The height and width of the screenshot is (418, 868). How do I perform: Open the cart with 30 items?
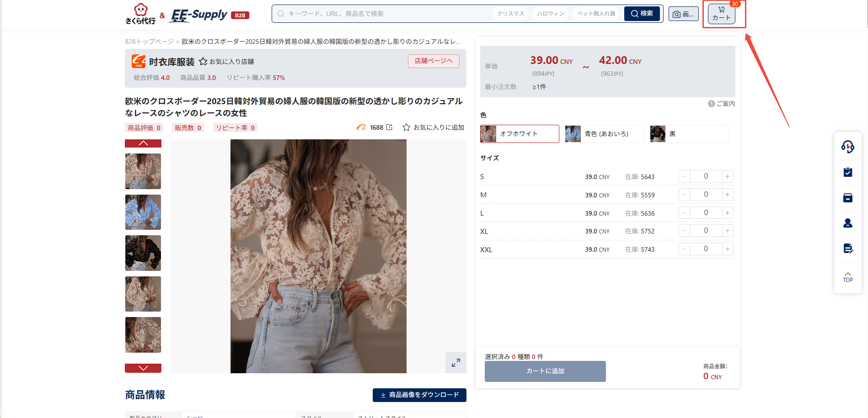[x=721, y=14]
